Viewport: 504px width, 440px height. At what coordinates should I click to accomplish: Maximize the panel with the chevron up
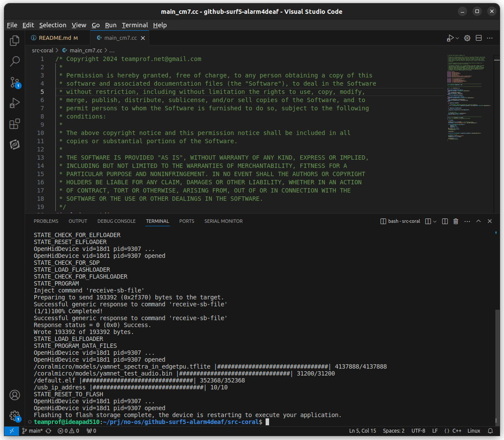click(x=478, y=221)
